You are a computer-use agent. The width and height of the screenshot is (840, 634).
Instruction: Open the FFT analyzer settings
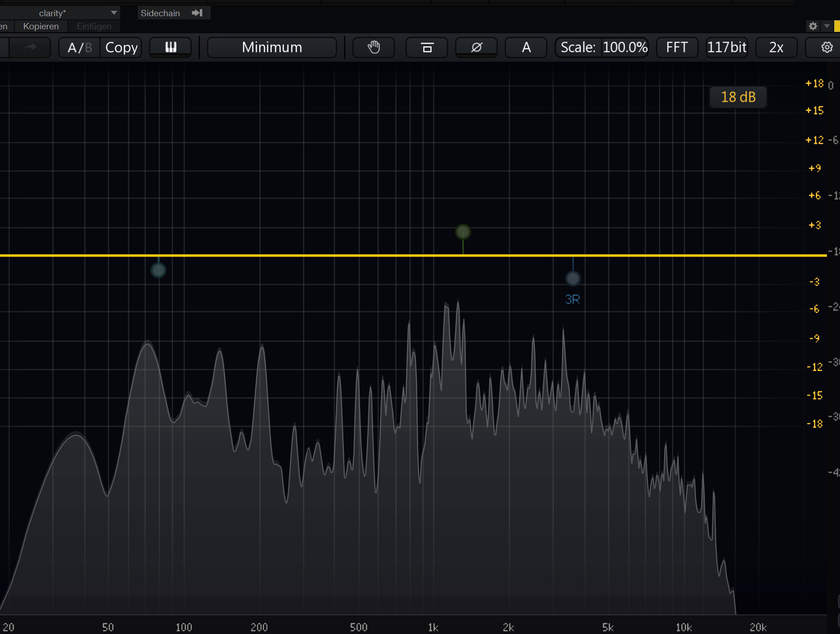tap(677, 47)
